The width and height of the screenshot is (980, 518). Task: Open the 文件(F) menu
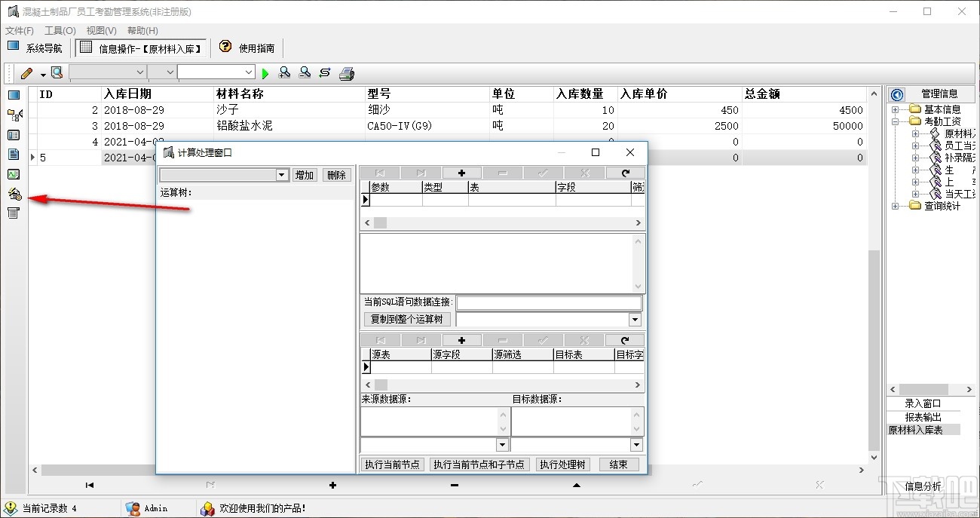pos(20,31)
